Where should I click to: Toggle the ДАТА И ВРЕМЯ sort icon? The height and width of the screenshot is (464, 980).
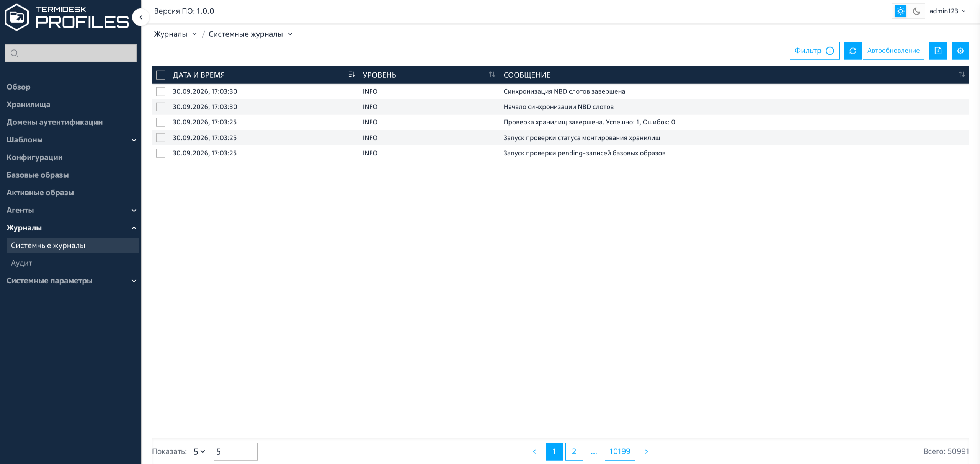(x=351, y=74)
